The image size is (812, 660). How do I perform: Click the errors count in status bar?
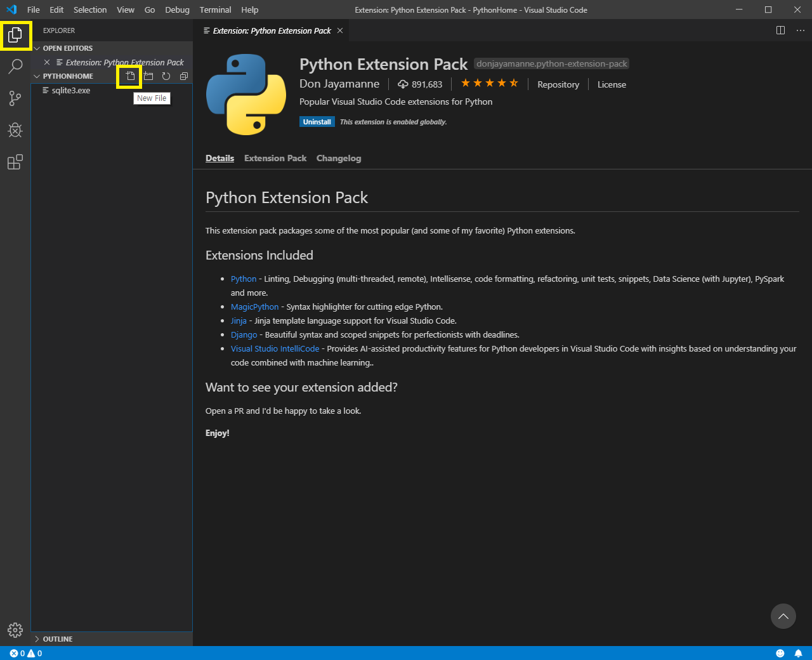[x=17, y=653]
